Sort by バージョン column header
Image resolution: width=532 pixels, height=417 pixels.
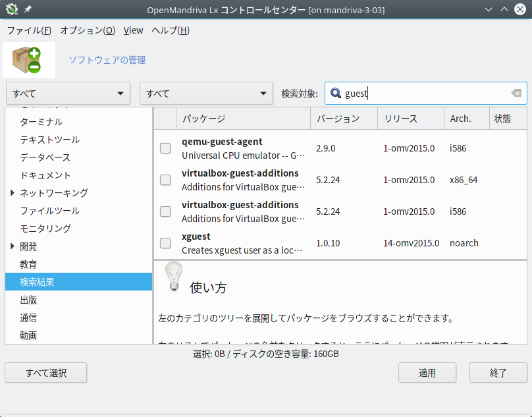[344, 119]
